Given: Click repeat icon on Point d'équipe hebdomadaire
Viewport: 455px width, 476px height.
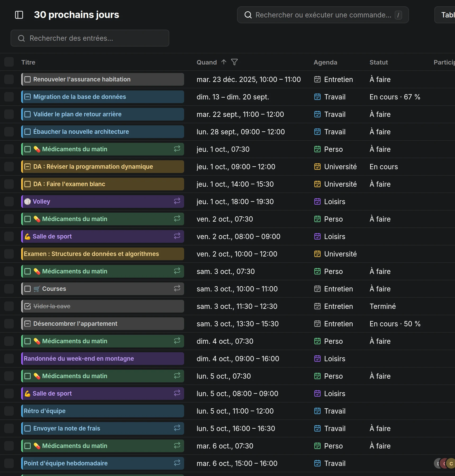Looking at the screenshot, I should (x=177, y=463).
